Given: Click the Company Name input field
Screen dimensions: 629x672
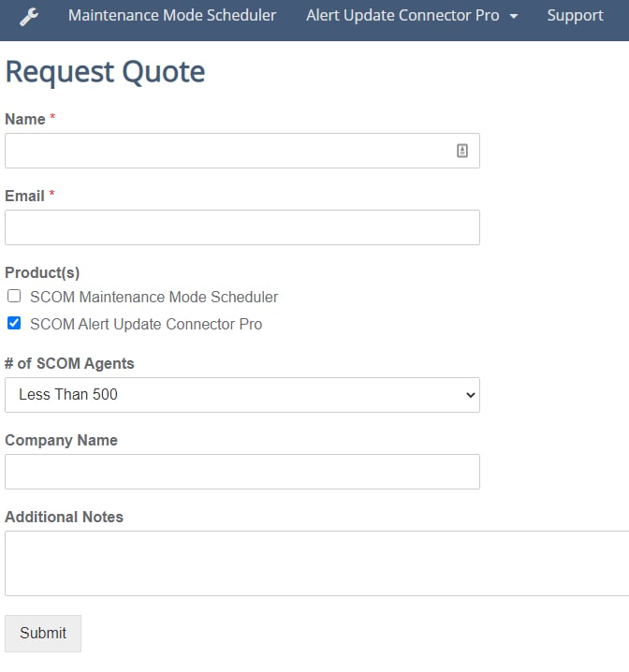Looking at the screenshot, I should pyautogui.click(x=242, y=472).
